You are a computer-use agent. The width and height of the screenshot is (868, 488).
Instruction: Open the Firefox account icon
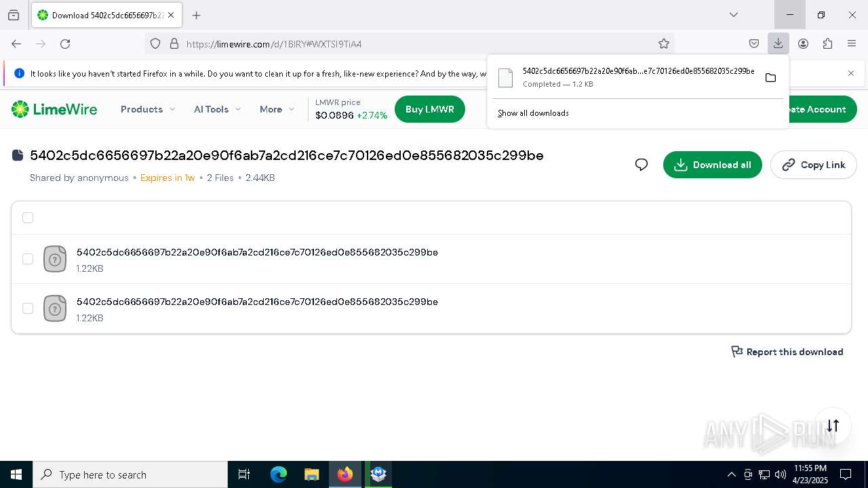pos(803,43)
